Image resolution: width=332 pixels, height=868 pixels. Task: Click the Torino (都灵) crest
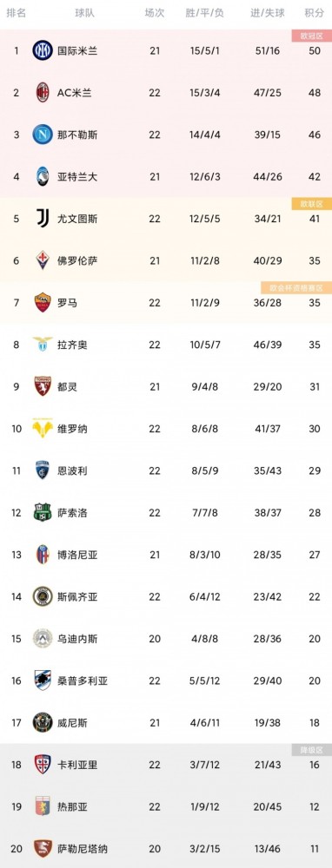point(43,386)
